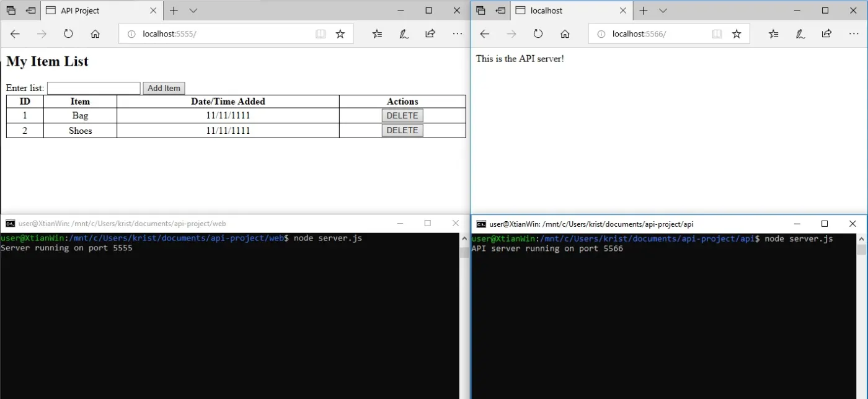
Task: Delete the Shoes item row
Action: [402, 130]
